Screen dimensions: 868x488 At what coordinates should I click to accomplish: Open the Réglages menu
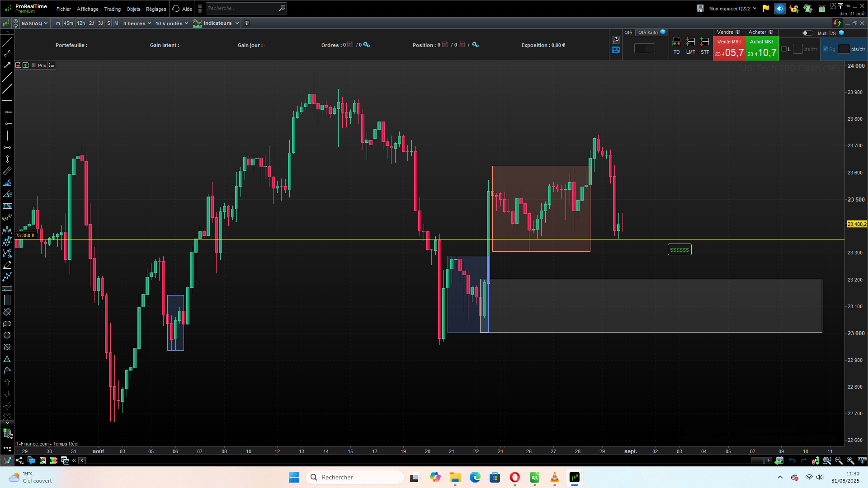[156, 9]
